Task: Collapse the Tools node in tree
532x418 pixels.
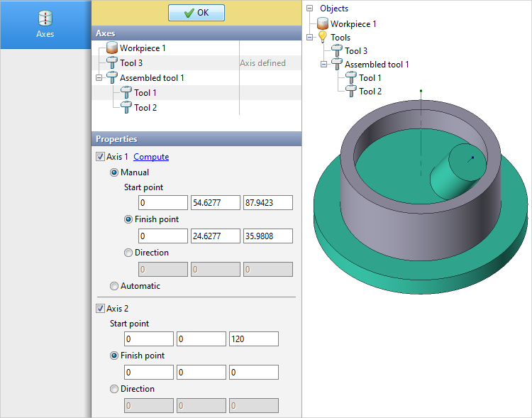Action: 309,37
